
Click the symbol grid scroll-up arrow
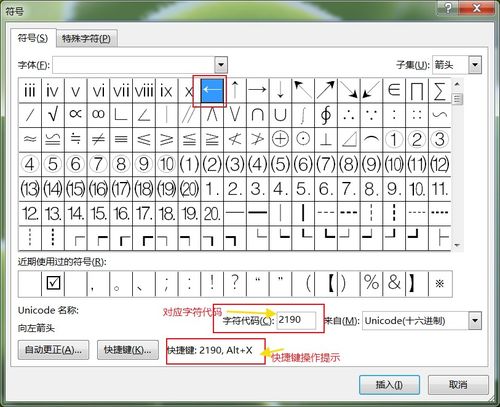pyautogui.click(x=457, y=84)
